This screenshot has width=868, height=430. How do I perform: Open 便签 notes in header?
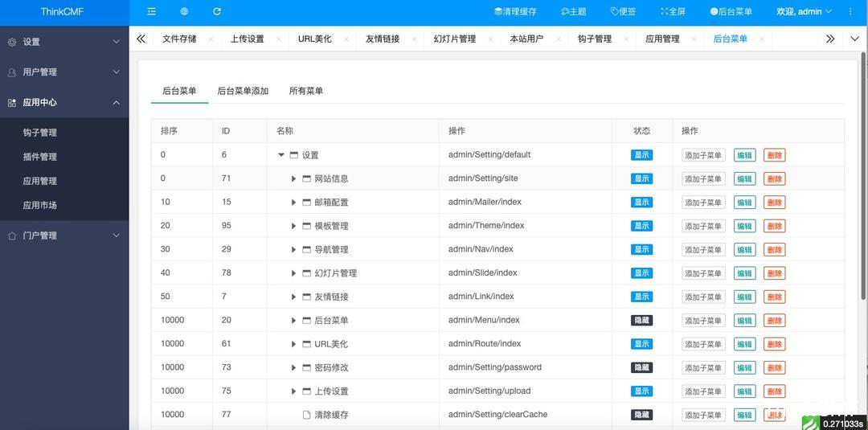pos(623,11)
